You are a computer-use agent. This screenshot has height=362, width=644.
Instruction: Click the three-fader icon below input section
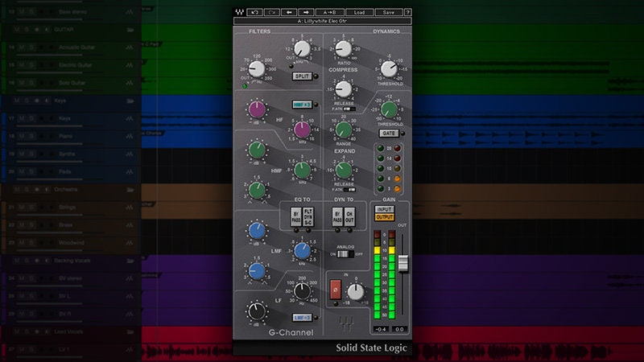coord(346,324)
